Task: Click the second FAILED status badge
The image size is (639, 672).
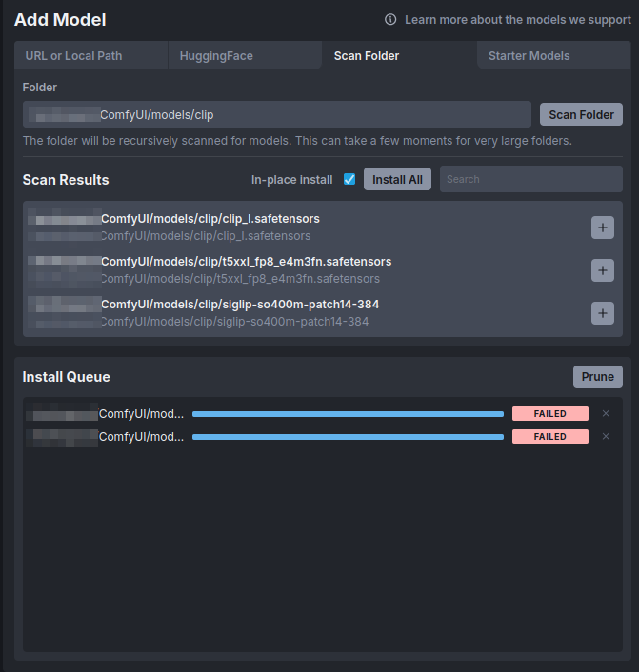Action: pyautogui.click(x=550, y=436)
